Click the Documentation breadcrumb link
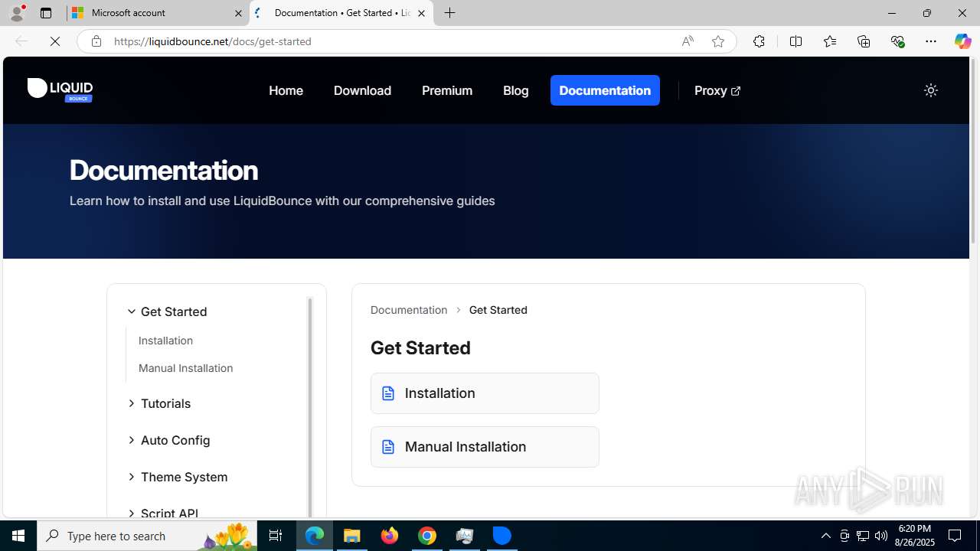The width and height of the screenshot is (980, 551). point(409,310)
